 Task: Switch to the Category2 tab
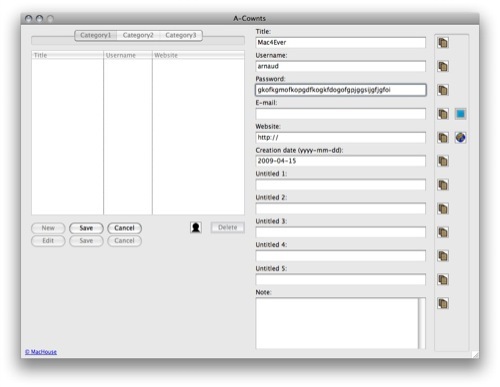pos(138,35)
